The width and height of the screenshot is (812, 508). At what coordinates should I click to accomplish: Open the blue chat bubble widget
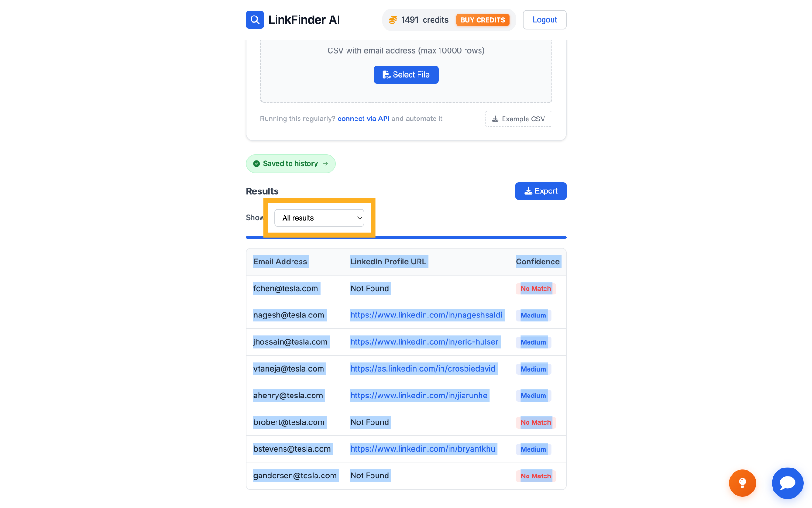pos(788,483)
